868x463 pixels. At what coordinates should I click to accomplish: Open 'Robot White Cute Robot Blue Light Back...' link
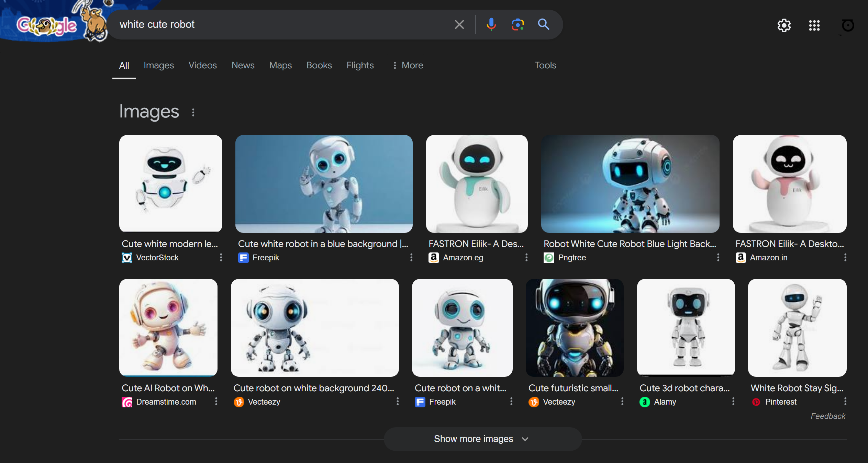pyautogui.click(x=630, y=244)
